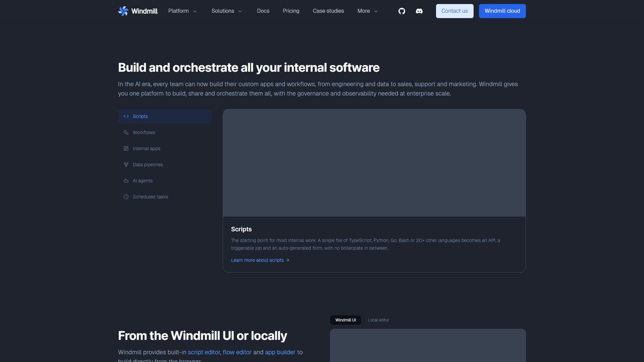This screenshot has height=362, width=644.
Task: Open the app builder link
Action: tap(280, 352)
